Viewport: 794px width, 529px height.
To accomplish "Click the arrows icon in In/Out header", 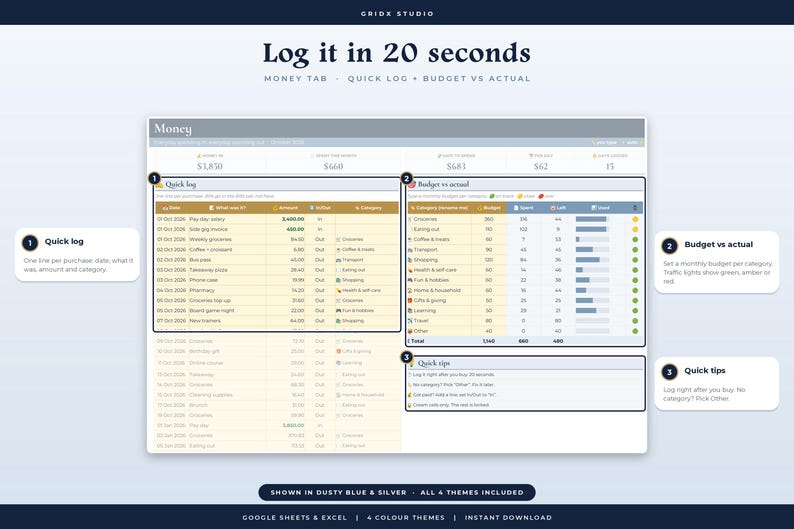I will (x=312, y=208).
